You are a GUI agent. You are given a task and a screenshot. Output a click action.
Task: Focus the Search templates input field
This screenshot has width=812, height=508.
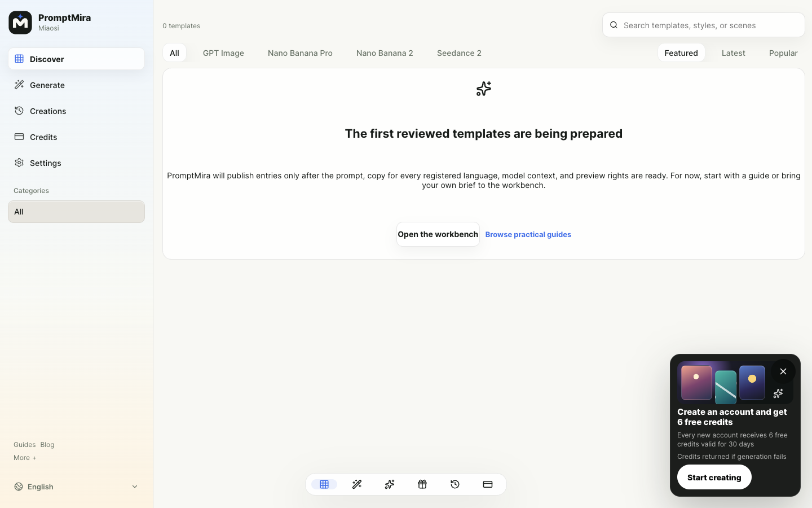point(703,25)
